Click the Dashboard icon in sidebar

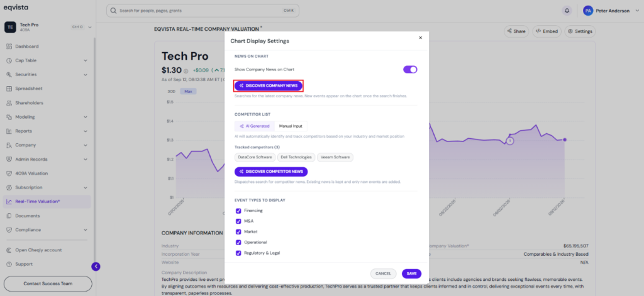coord(9,47)
